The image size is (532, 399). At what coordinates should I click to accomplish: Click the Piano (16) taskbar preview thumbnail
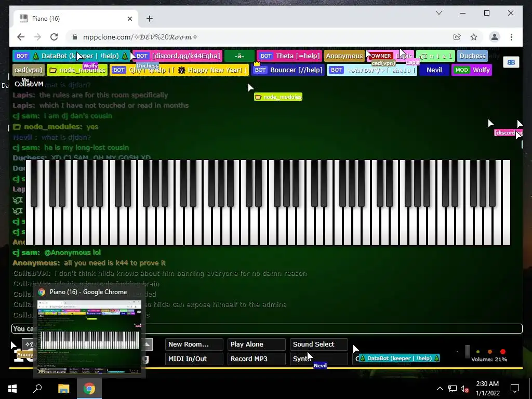(89, 337)
